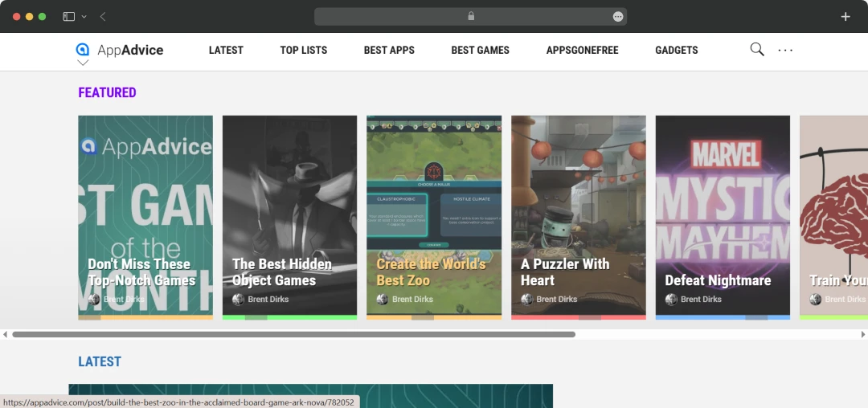Image resolution: width=868 pixels, height=408 pixels.
Task: Click the scrollbar left arrow
Action: (5, 334)
